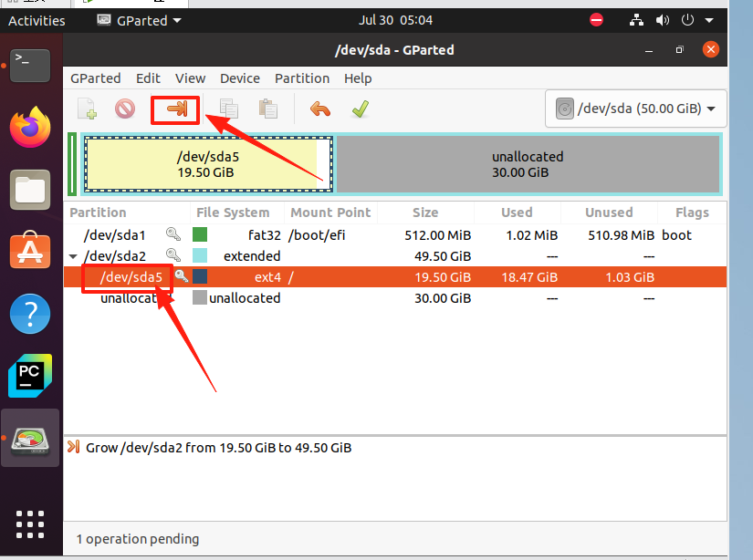Click the network status icon in top bar
This screenshot has width=753, height=560.
(x=636, y=20)
